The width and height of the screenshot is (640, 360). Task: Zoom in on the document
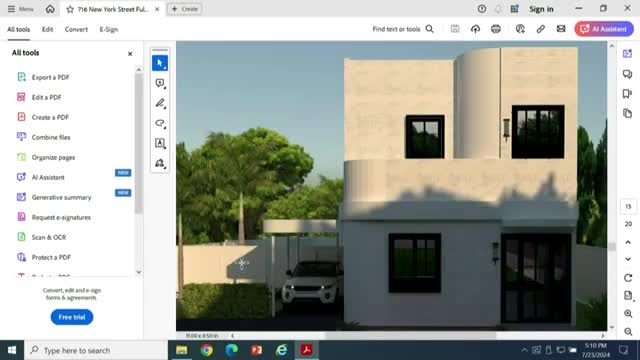(x=628, y=313)
